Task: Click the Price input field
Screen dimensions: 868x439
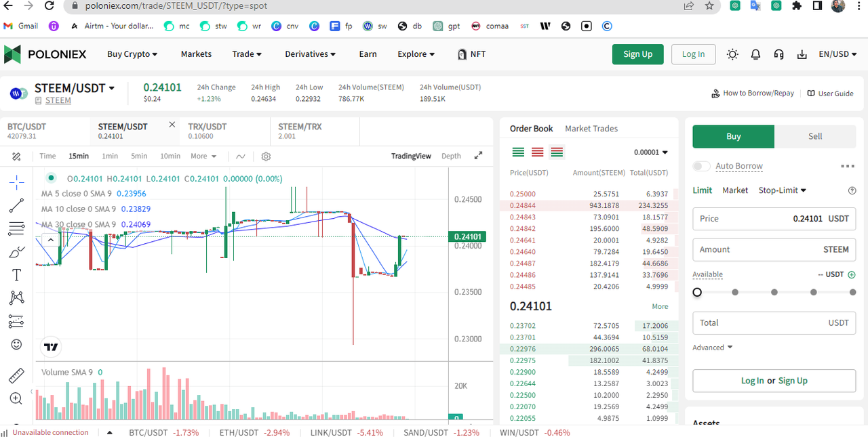Action: coord(774,219)
